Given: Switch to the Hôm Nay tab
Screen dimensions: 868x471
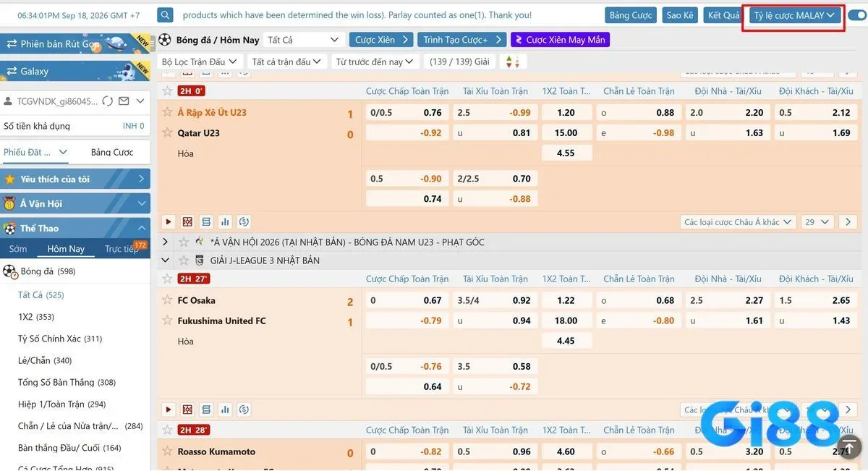Looking at the screenshot, I should (66, 249).
